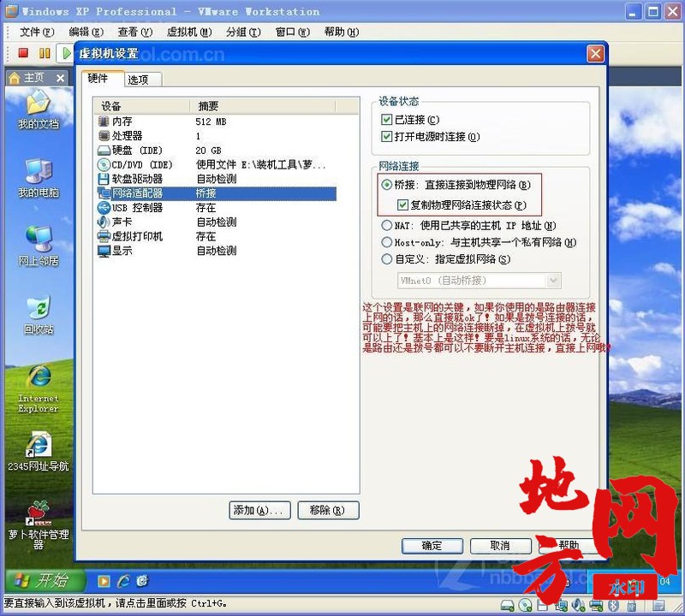The image size is (685, 616).
Task: Select the USB 控制器 device row
Action: point(217,207)
